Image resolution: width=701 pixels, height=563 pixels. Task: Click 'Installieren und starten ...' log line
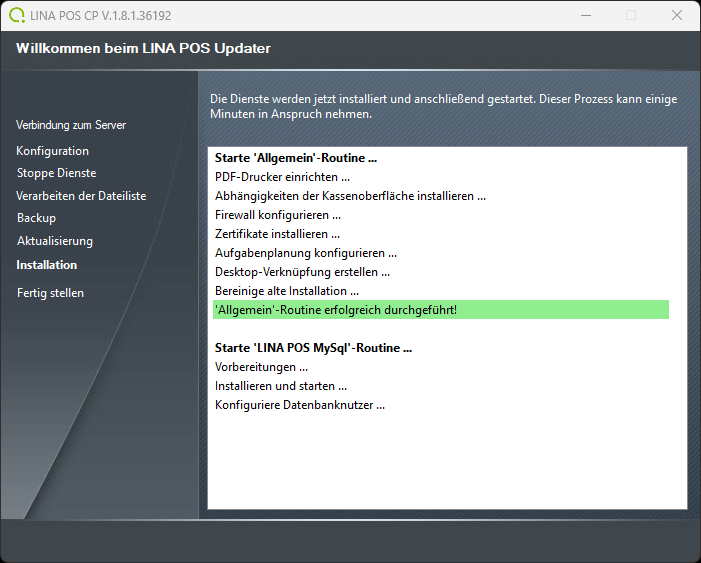point(281,386)
